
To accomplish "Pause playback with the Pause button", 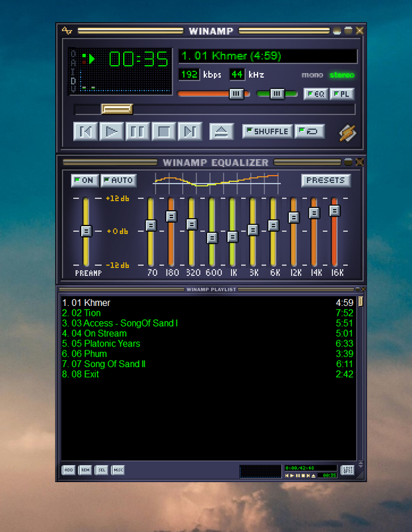I will [138, 131].
